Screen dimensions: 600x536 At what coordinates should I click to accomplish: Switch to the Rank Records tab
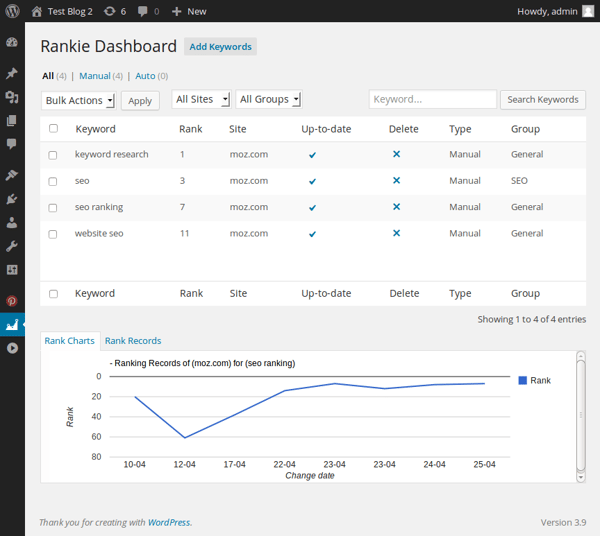(x=133, y=341)
